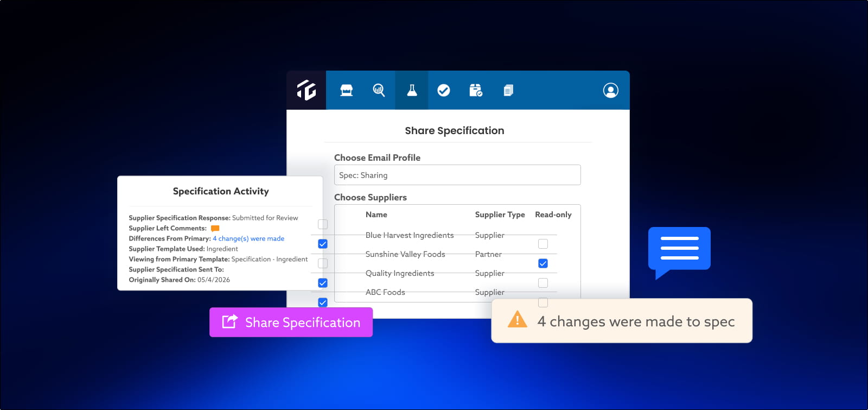The height and width of the screenshot is (410, 868).
Task: Click the 4 changes were made to spec alert
Action: [622, 320]
